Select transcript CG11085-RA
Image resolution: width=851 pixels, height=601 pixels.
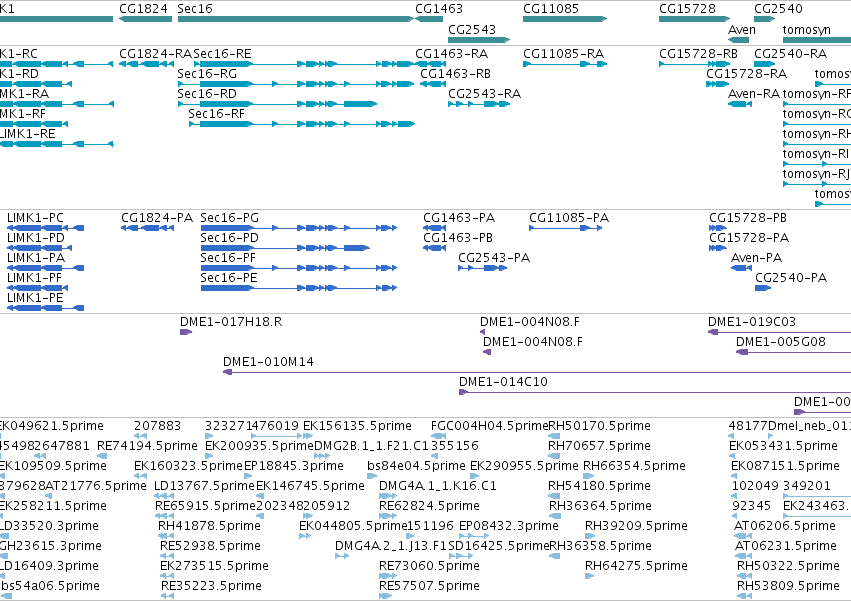coord(563,54)
